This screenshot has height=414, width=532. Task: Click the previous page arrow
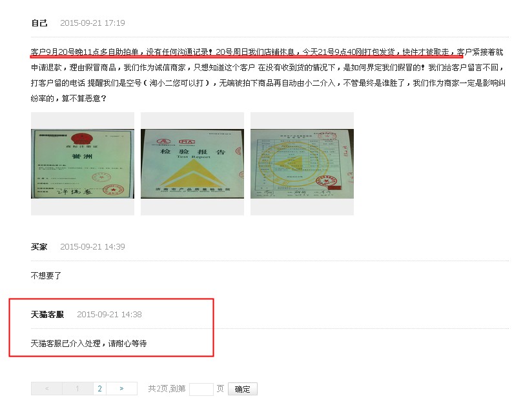(47, 389)
